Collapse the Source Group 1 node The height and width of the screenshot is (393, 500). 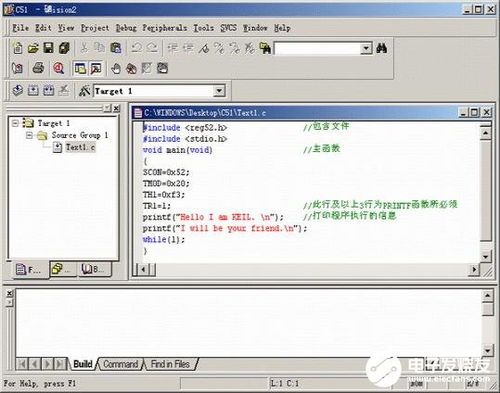[x=29, y=135]
